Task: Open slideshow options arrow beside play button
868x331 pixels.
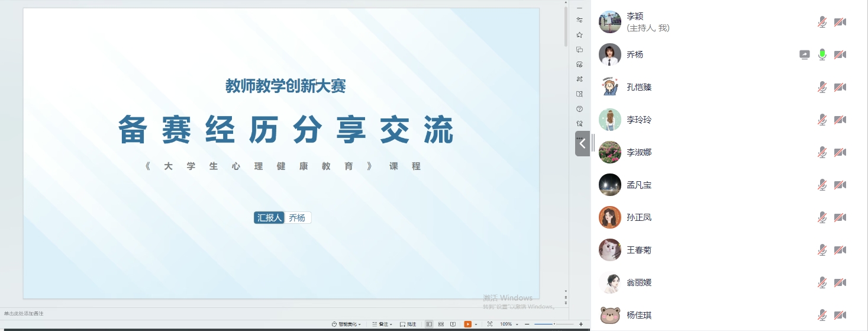Action: [476, 324]
